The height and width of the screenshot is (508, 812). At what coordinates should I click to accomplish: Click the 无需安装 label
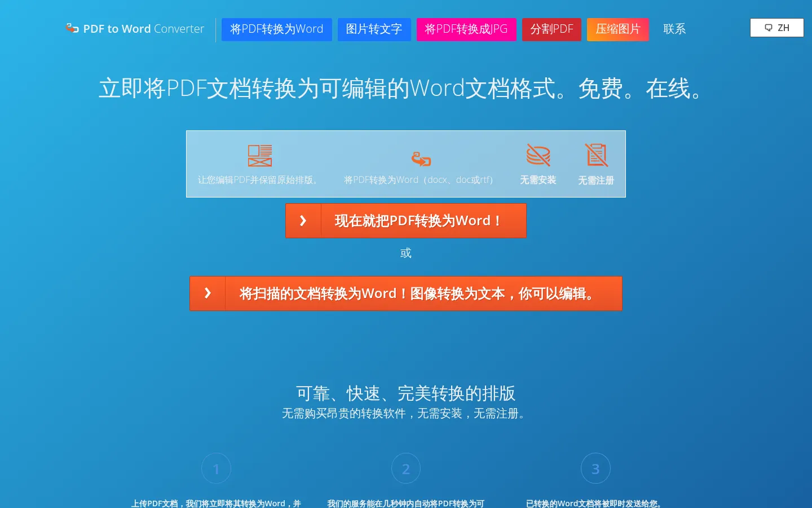coord(538,180)
